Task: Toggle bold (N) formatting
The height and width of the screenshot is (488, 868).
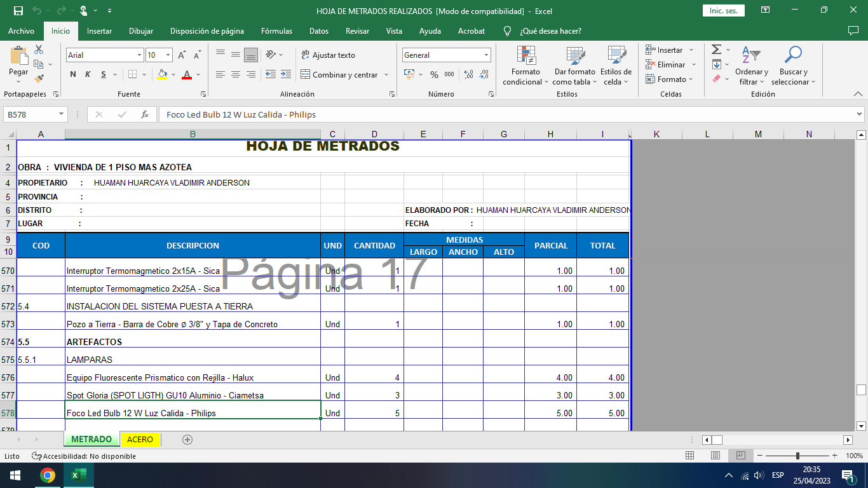Action: 73,74
